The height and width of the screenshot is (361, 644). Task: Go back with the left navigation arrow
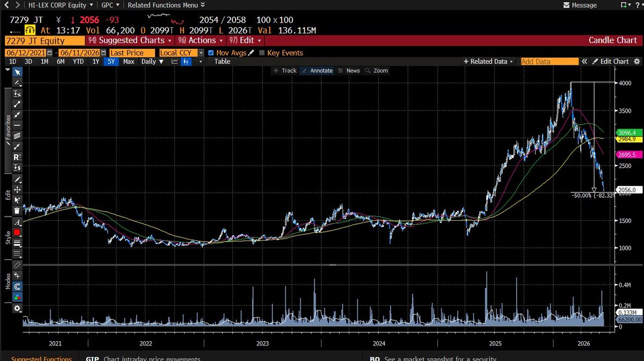pyautogui.click(x=5, y=5)
